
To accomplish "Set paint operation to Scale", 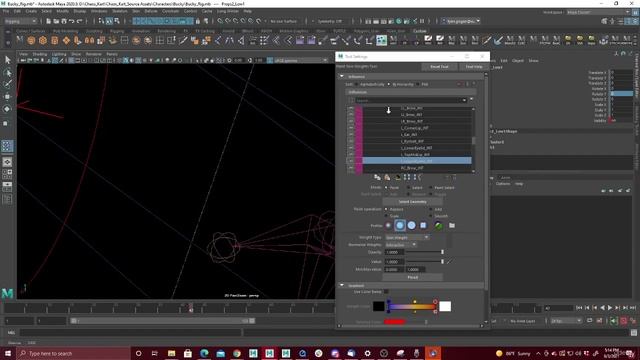I will pos(386,216).
